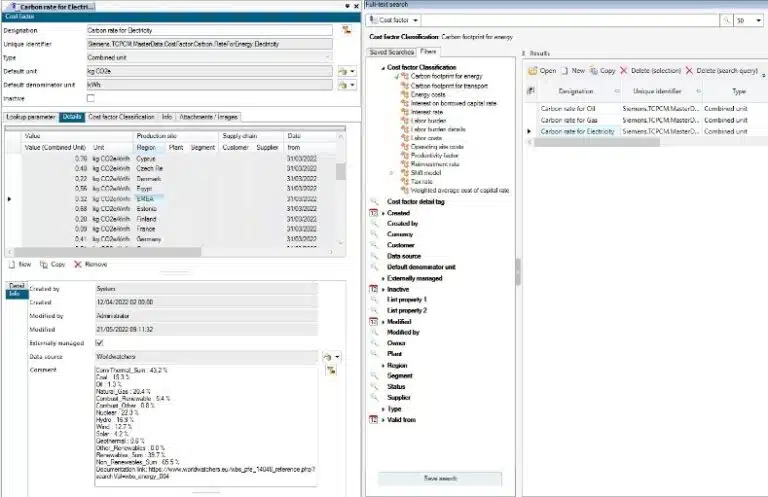The height and width of the screenshot is (497, 768).
Task: Click the New document icon below details grid
Action: tap(11, 264)
